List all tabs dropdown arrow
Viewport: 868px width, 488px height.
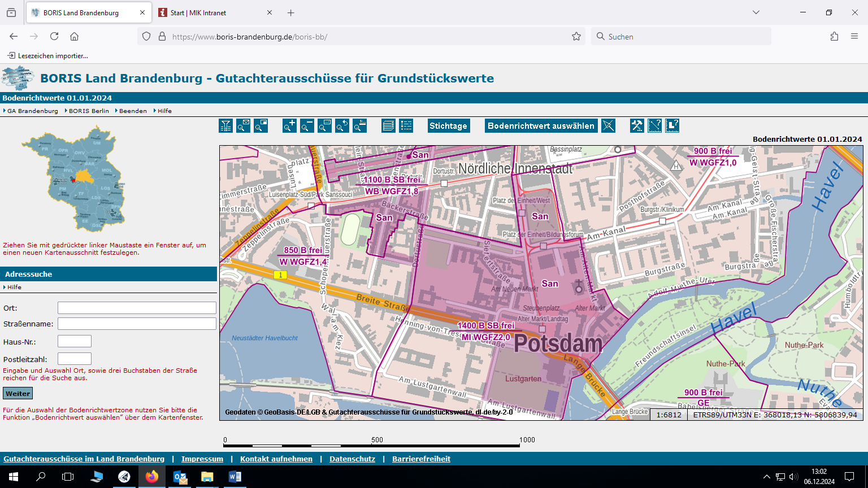click(x=756, y=12)
